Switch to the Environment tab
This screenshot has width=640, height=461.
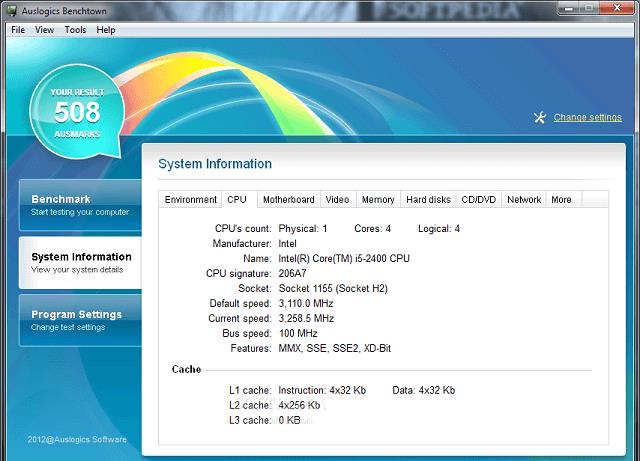(191, 200)
